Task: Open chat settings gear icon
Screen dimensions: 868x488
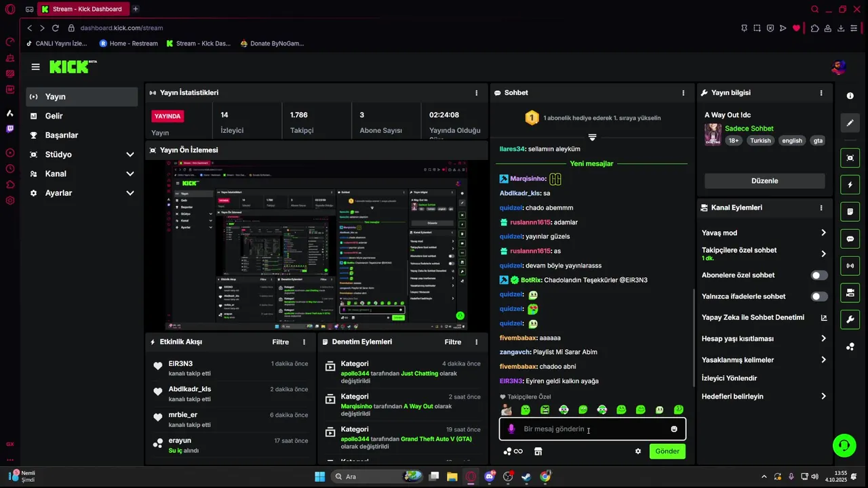Action: pyautogui.click(x=638, y=451)
